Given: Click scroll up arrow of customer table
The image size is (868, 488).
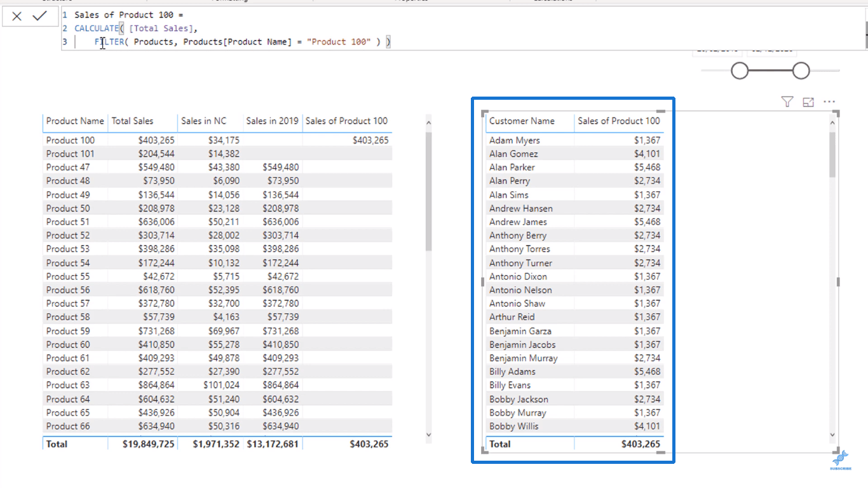Looking at the screenshot, I should pyautogui.click(x=833, y=122).
